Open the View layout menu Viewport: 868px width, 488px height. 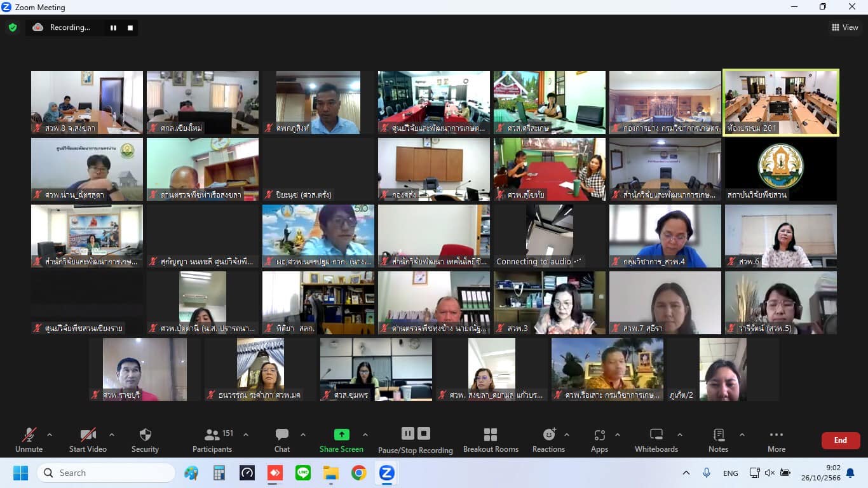(845, 27)
